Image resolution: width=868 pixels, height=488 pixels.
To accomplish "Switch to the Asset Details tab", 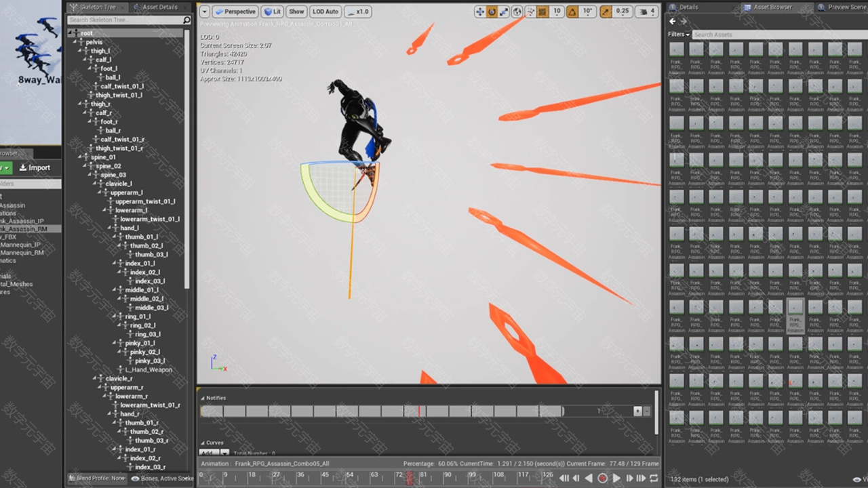I will [x=160, y=7].
